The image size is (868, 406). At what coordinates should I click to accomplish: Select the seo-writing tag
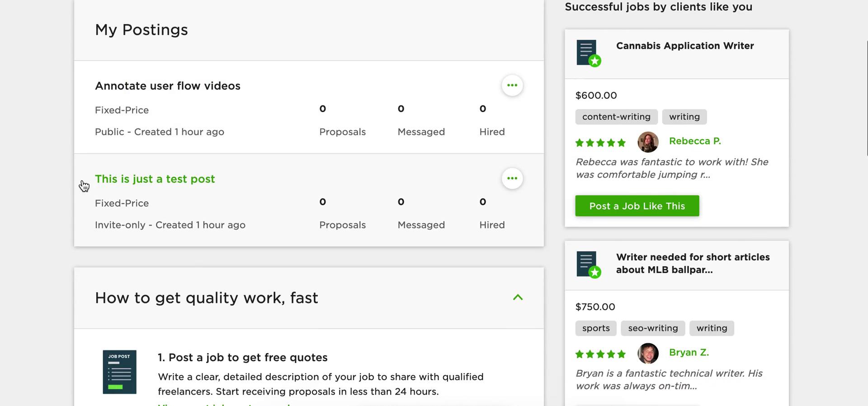click(653, 328)
